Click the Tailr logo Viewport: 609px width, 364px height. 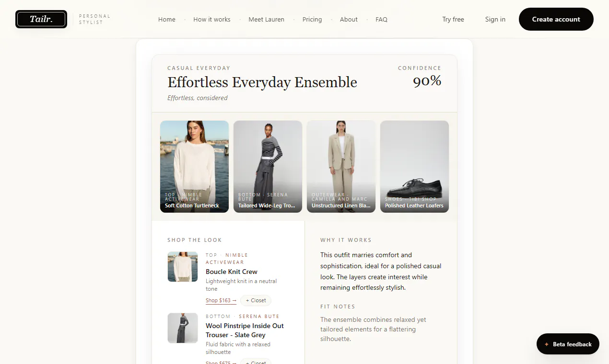tap(41, 19)
